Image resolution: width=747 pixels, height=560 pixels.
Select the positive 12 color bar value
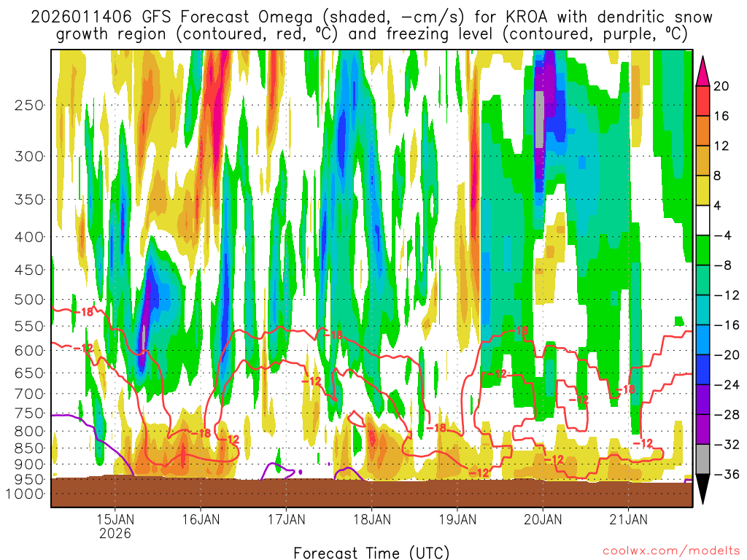(721, 146)
